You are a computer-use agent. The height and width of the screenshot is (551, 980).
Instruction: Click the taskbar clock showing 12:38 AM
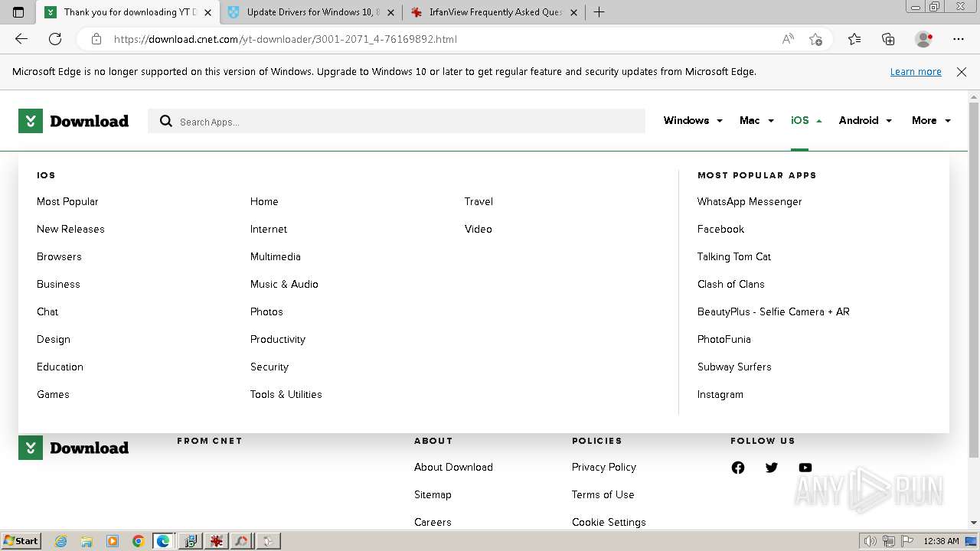941,541
